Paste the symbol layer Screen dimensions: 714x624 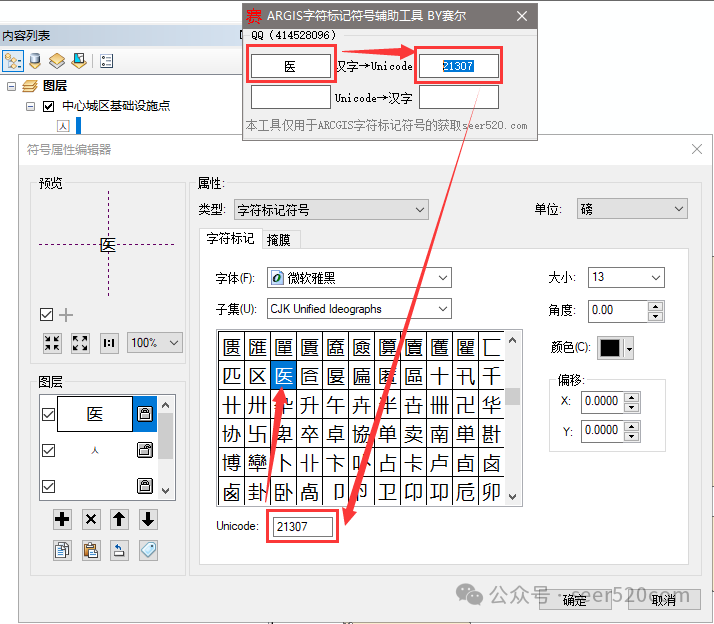(91, 551)
